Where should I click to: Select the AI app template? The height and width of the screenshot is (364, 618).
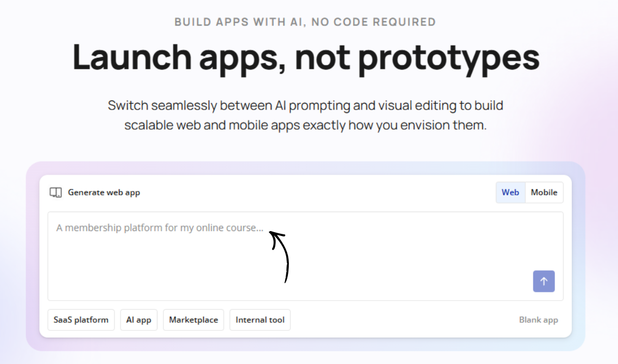[138, 320]
